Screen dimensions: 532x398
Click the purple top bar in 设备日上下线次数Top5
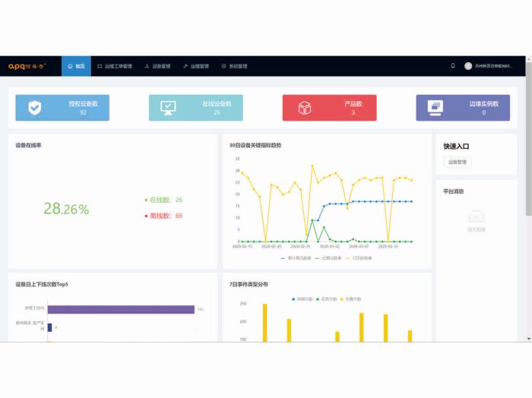pyautogui.click(x=120, y=309)
